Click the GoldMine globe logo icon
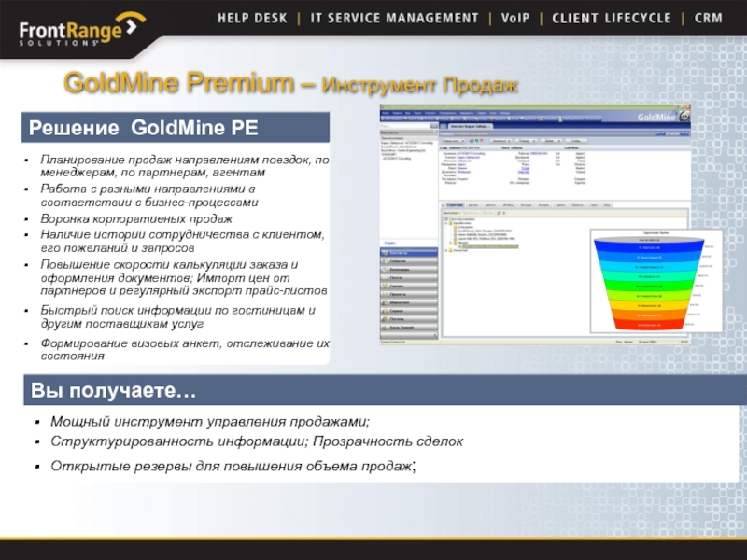The width and height of the screenshot is (747, 560). (x=685, y=116)
